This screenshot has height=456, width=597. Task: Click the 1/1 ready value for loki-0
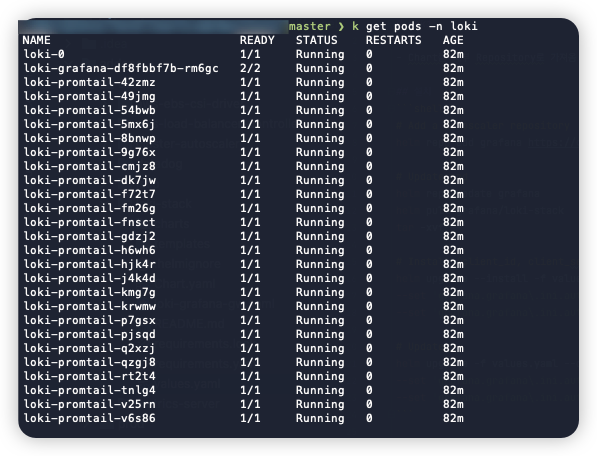(x=250, y=54)
